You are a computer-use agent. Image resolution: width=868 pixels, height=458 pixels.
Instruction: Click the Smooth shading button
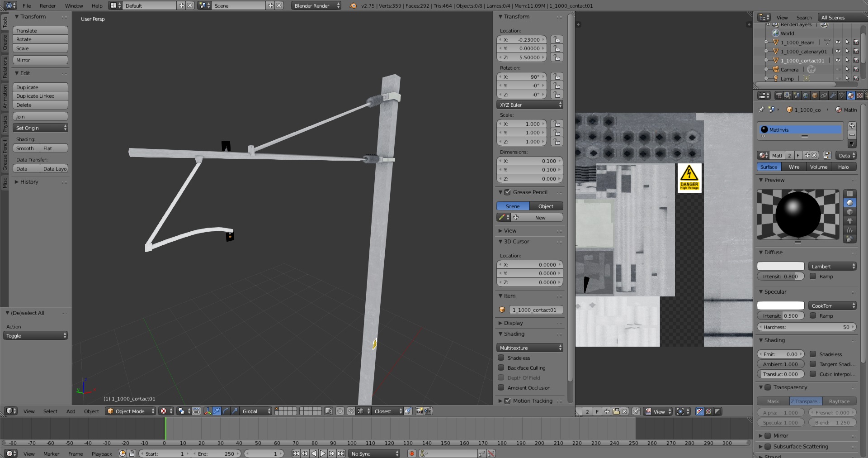click(26, 148)
